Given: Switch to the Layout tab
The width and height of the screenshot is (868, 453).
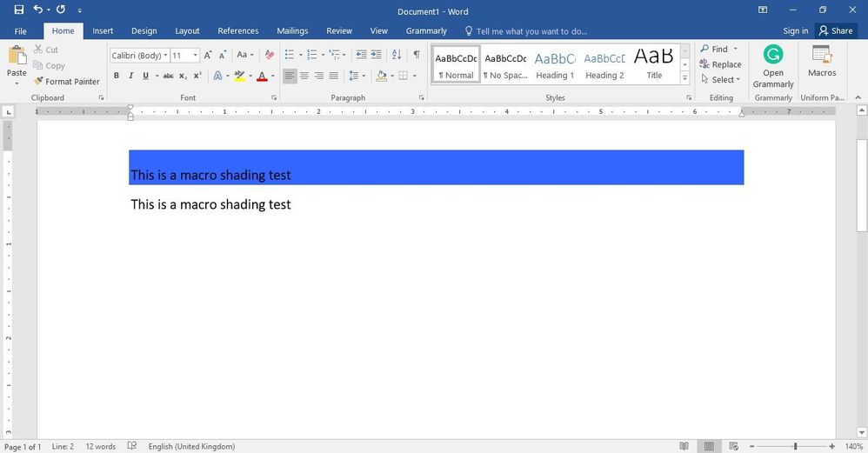Looking at the screenshot, I should pos(187,31).
